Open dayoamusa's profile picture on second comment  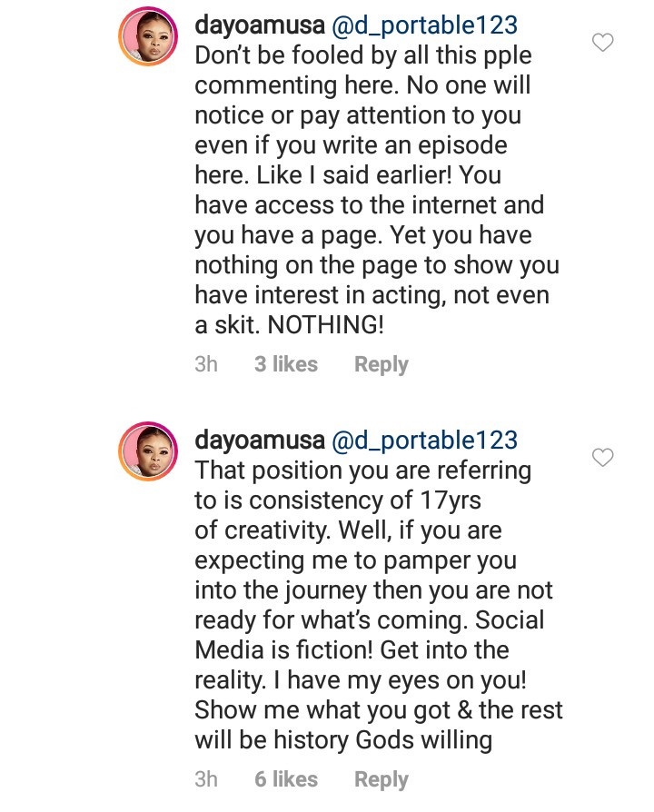pyautogui.click(x=148, y=453)
